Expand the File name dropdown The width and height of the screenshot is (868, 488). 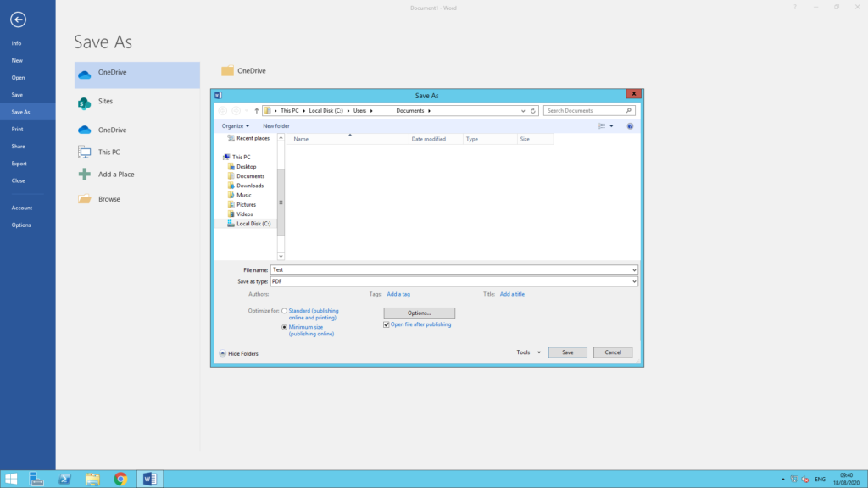(634, 270)
